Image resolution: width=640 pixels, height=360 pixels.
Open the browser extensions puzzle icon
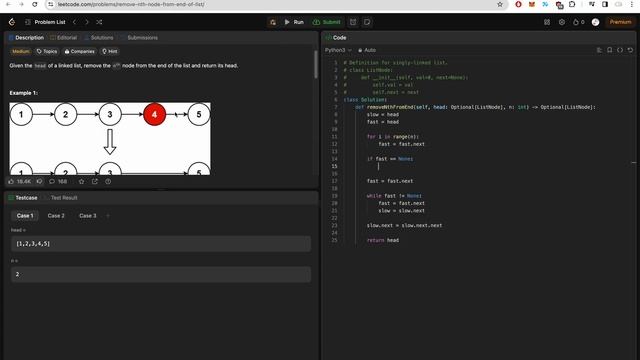(x=572, y=4)
